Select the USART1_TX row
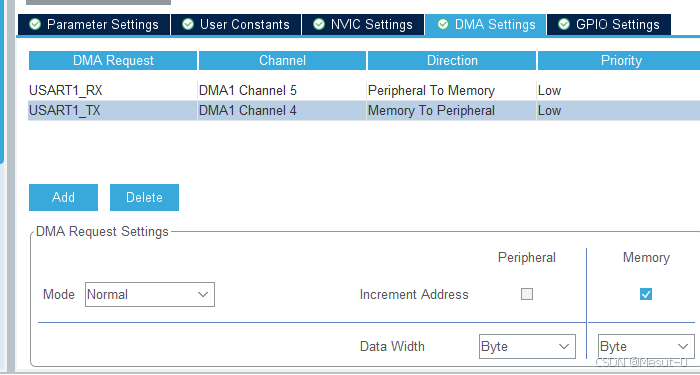Image resolution: width=700 pixels, height=375 pixels. point(364,110)
